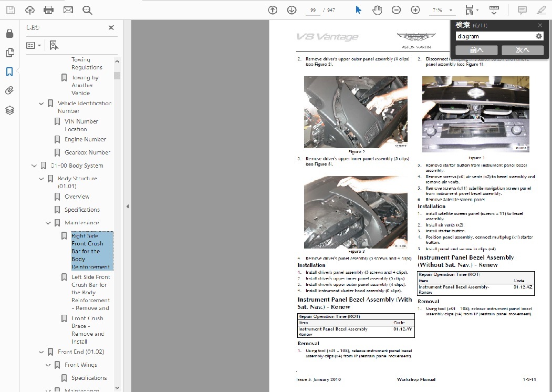Click the envelope email icon
The width and height of the screenshot is (552, 392).
(68, 10)
